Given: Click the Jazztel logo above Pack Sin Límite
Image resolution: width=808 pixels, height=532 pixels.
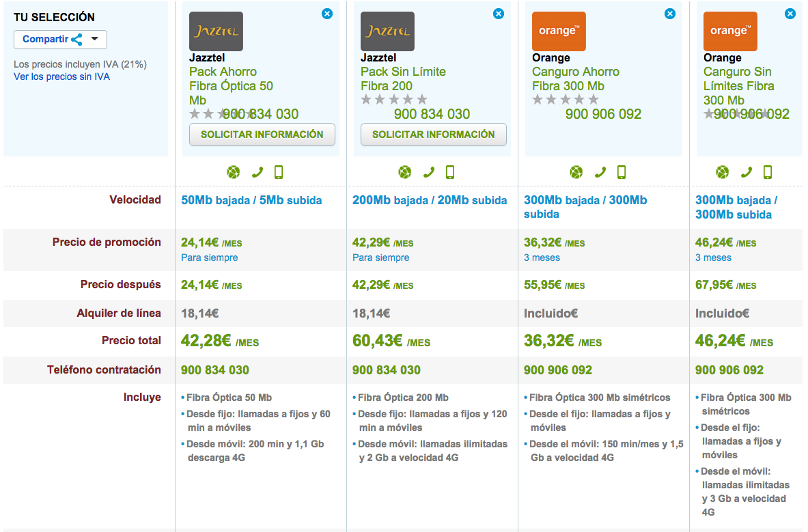Looking at the screenshot, I should click(387, 31).
